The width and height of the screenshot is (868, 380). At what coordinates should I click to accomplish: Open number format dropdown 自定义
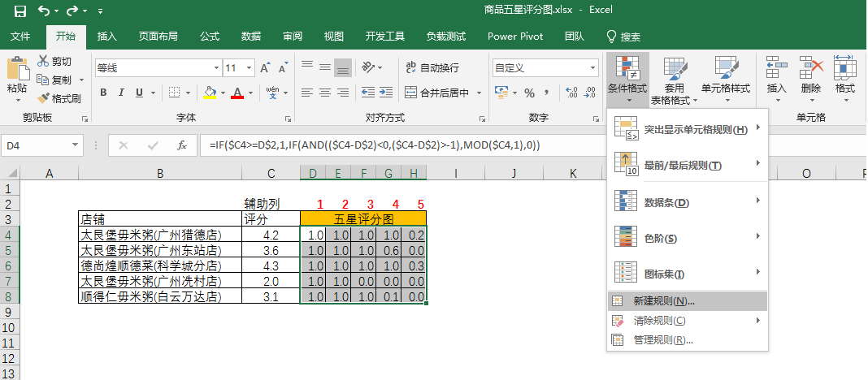[593, 68]
